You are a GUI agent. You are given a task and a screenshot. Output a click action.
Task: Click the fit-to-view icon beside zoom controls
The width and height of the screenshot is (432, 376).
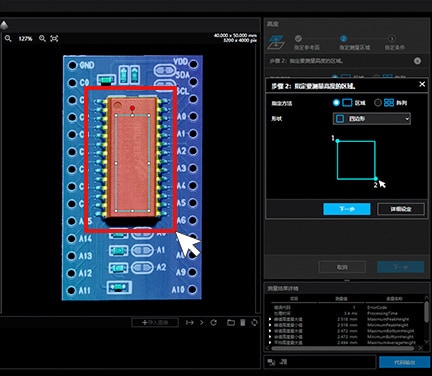54,39
